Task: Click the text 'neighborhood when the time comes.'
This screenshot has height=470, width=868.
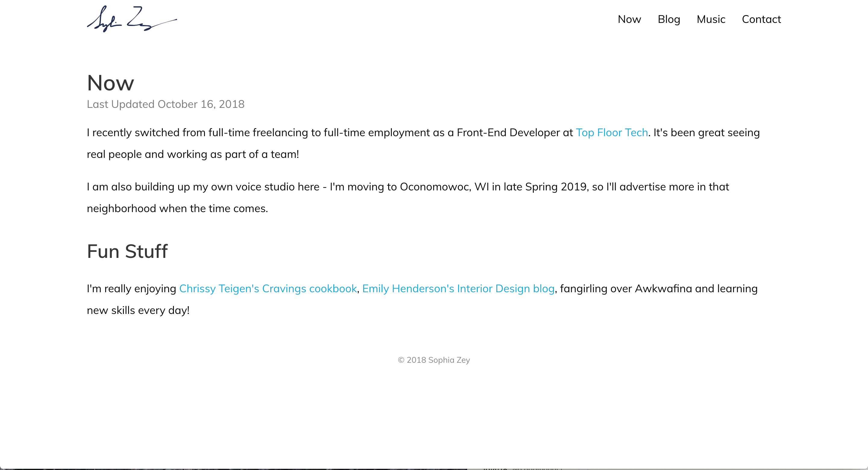Action: (x=177, y=208)
